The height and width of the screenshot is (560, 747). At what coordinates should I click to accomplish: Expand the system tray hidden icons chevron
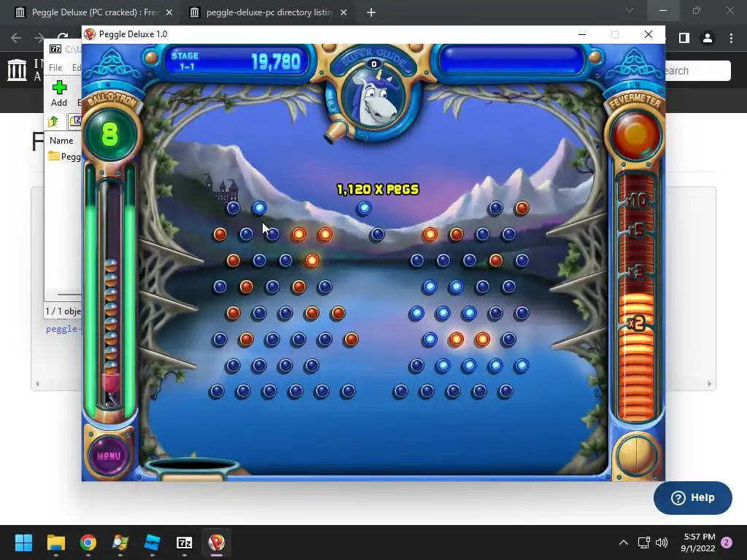point(623,542)
